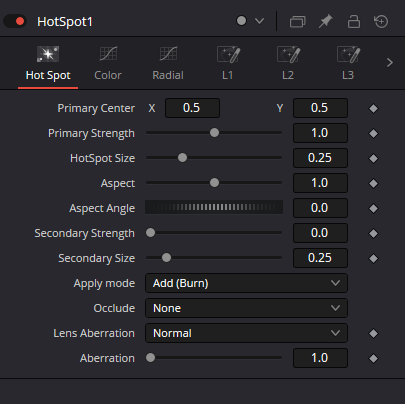Image resolution: width=405 pixels, height=404 pixels.
Task: Click Aberration slider handle
Action: (151, 358)
